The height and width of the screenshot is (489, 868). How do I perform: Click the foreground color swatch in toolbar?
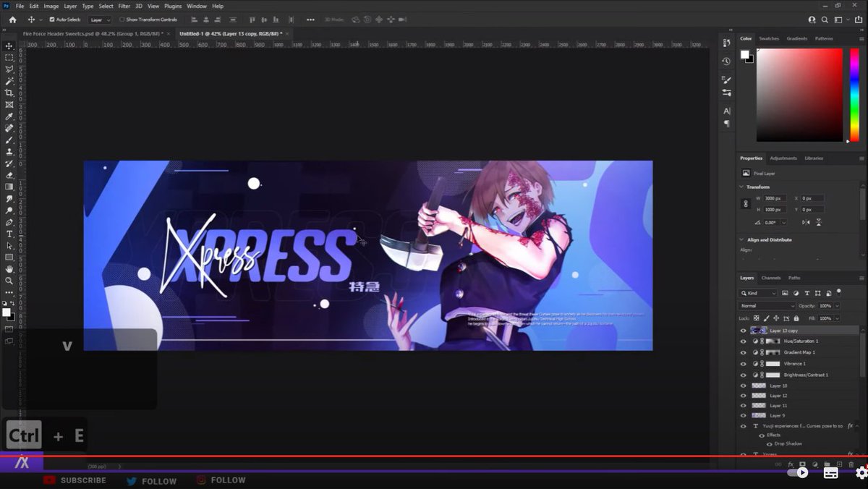pyautogui.click(x=7, y=312)
